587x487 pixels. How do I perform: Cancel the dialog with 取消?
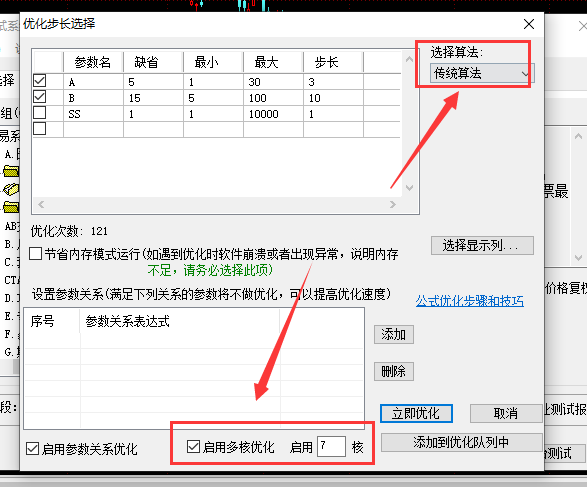506,413
